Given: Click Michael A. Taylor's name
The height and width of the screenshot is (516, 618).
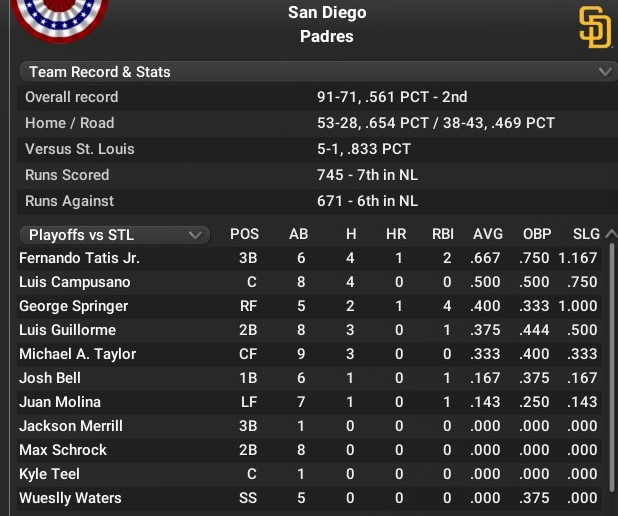Looking at the screenshot, I should click(x=77, y=354).
